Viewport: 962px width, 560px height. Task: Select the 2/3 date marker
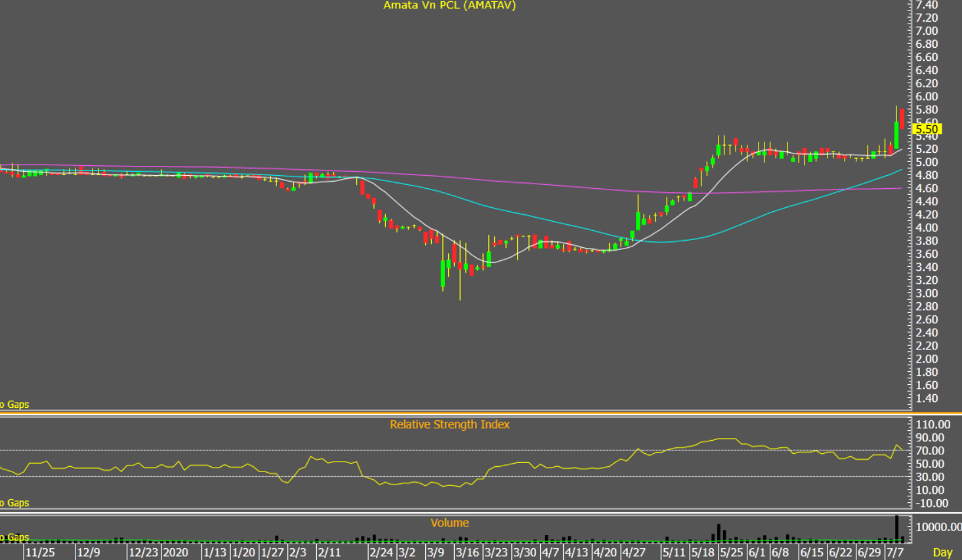coord(298,552)
